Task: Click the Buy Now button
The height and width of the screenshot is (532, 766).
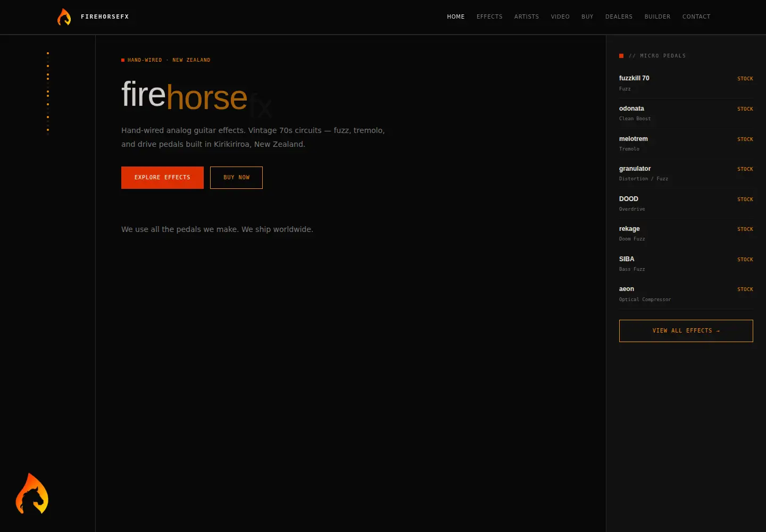Action: click(236, 178)
